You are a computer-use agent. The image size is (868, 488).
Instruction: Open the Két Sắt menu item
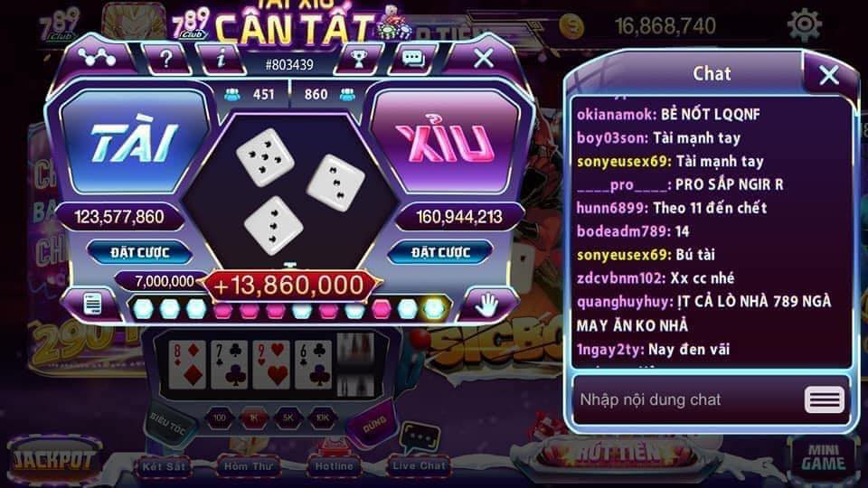(164, 466)
